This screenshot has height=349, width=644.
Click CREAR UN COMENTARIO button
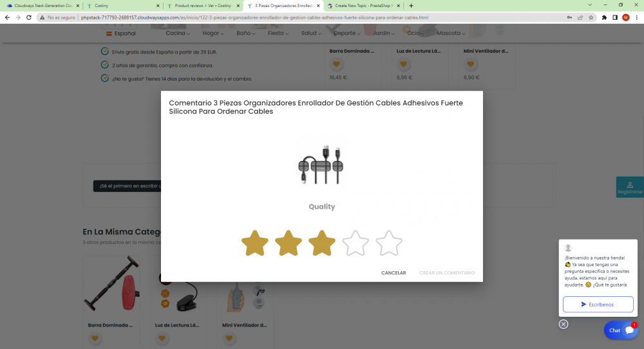pyautogui.click(x=447, y=272)
